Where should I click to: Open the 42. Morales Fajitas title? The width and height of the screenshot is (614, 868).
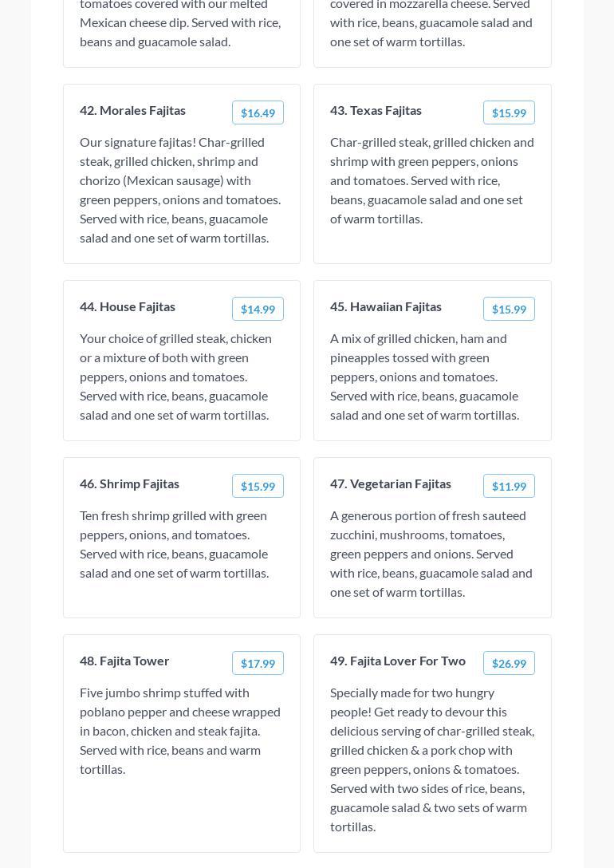[x=132, y=110]
